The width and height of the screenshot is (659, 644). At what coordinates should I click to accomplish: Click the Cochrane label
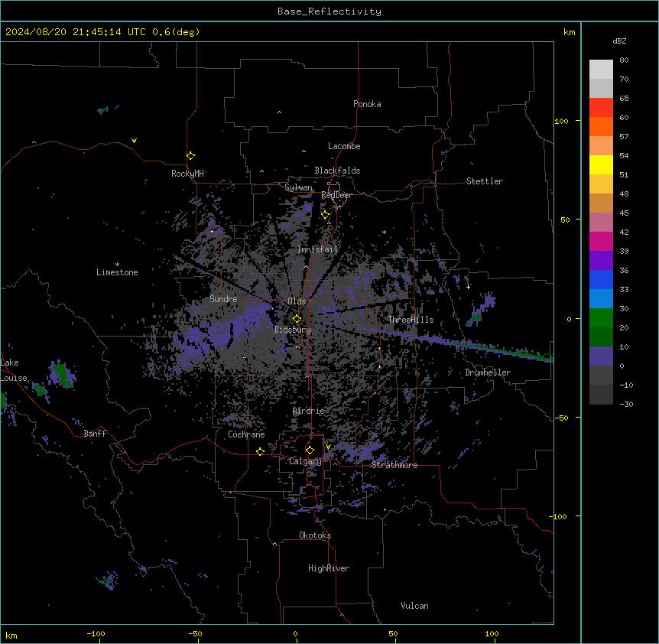(246, 434)
